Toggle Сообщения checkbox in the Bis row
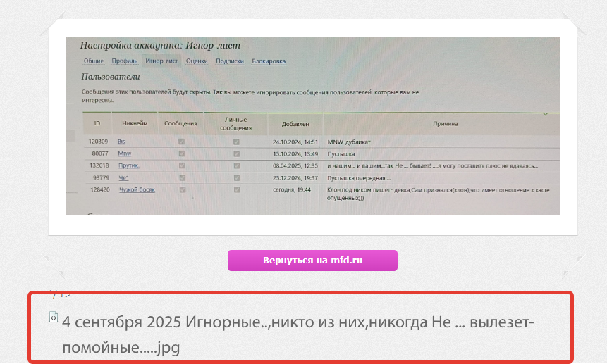This screenshot has height=364, width=607. point(182,142)
